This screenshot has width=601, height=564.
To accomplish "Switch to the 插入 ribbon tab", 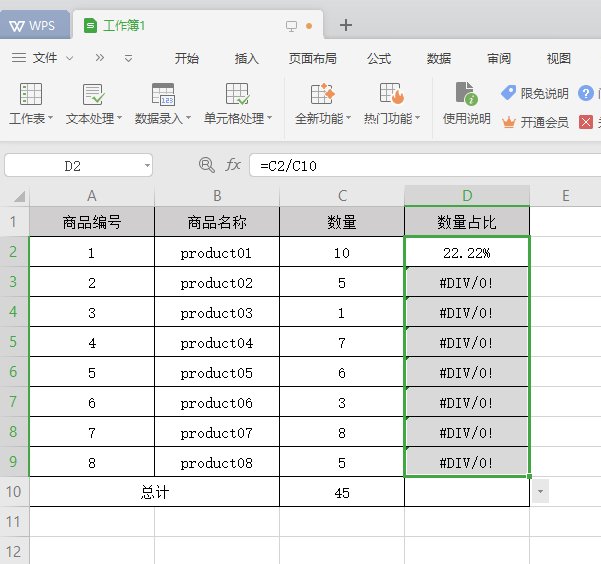I will (x=246, y=58).
